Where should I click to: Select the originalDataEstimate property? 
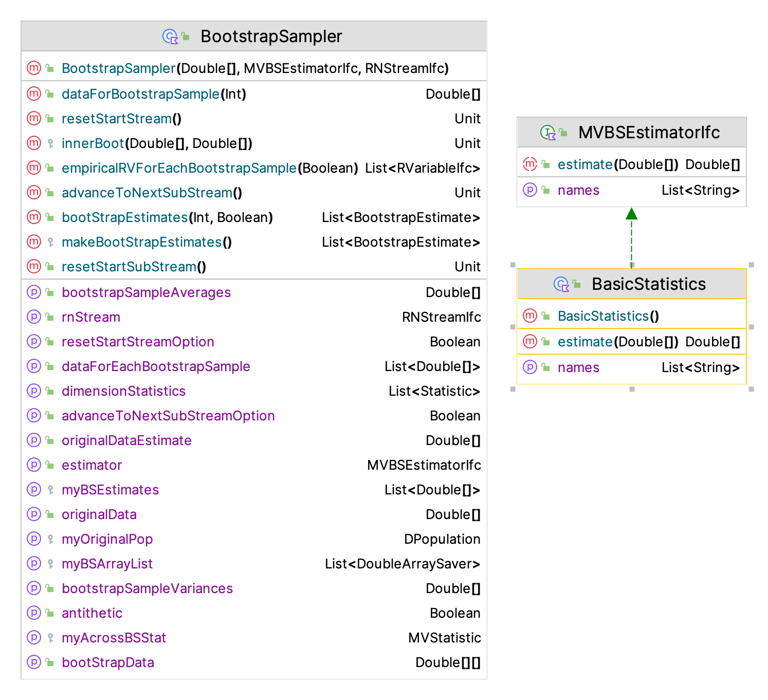(x=126, y=440)
